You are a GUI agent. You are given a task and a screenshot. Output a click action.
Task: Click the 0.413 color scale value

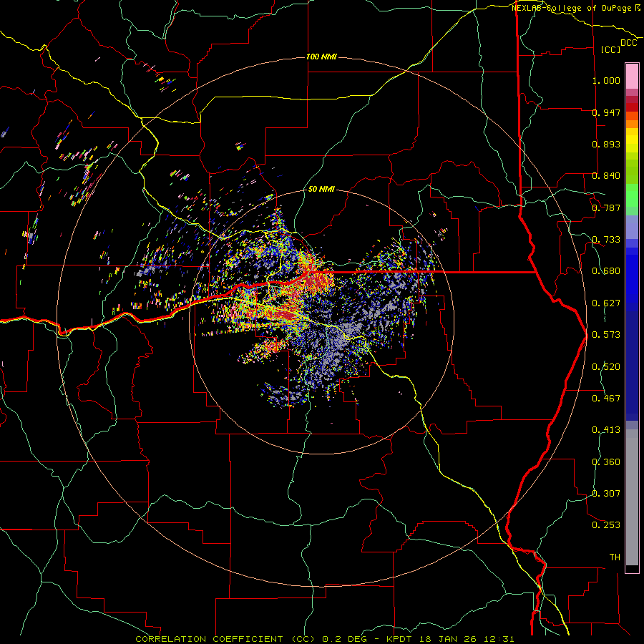[606, 430]
